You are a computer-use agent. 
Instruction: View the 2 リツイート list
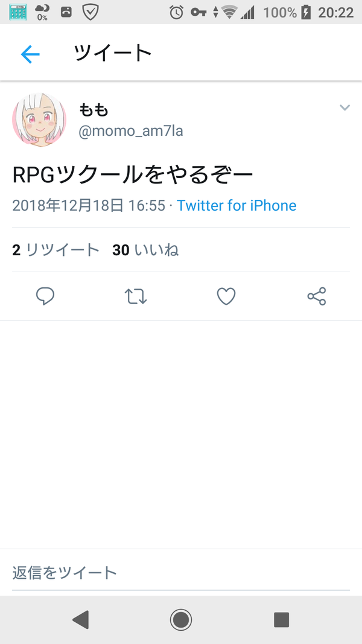56,250
